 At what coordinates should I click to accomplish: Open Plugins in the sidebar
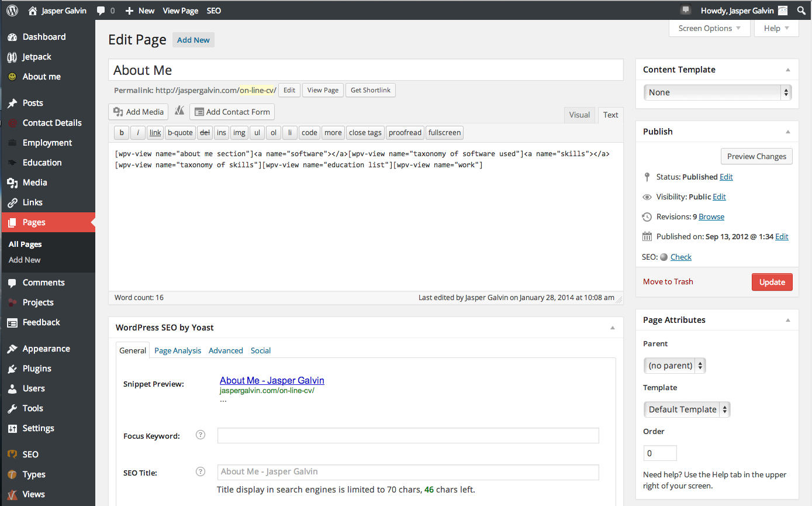(x=37, y=369)
